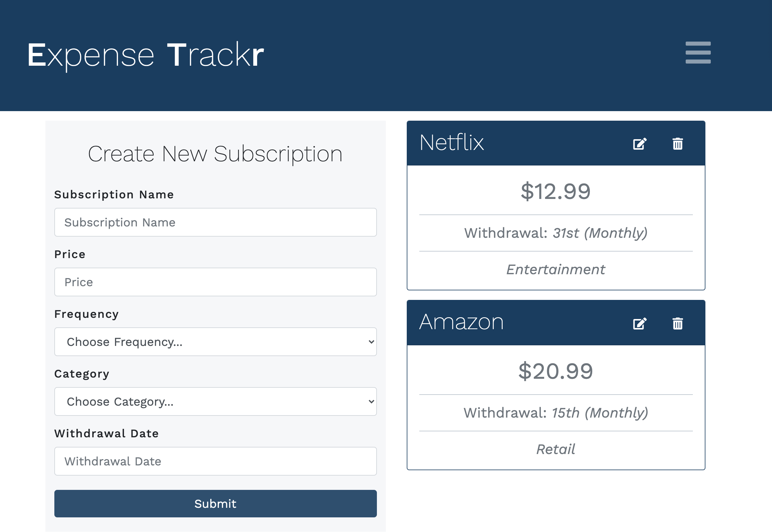Edit the Netflix subscription
The width and height of the screenshot is (772, 532).
point(640,144)
